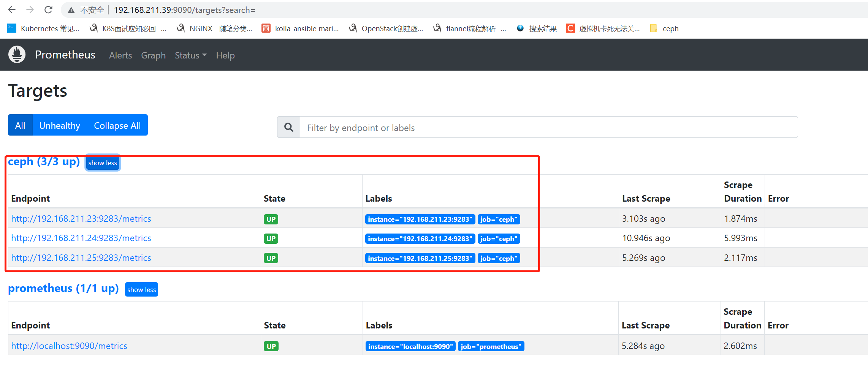This screenshot has height=382, width=868.
Task: Click the browser back arrow
Action: coord(12,10)
